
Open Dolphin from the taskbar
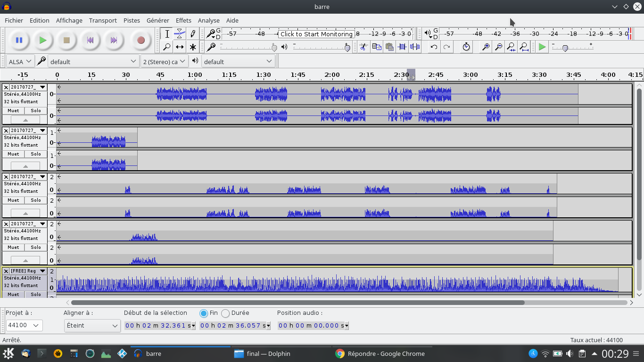coord(263,354)
